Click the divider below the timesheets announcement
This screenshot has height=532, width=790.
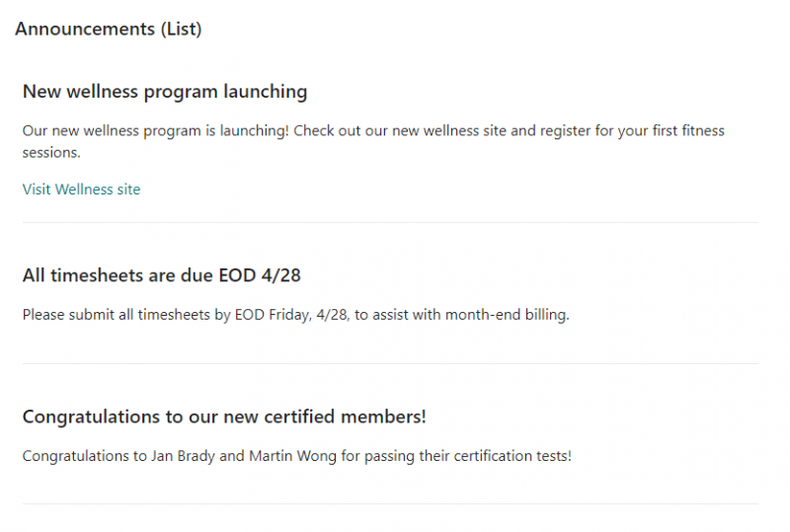pyautogui.click(x=390, y=364)
